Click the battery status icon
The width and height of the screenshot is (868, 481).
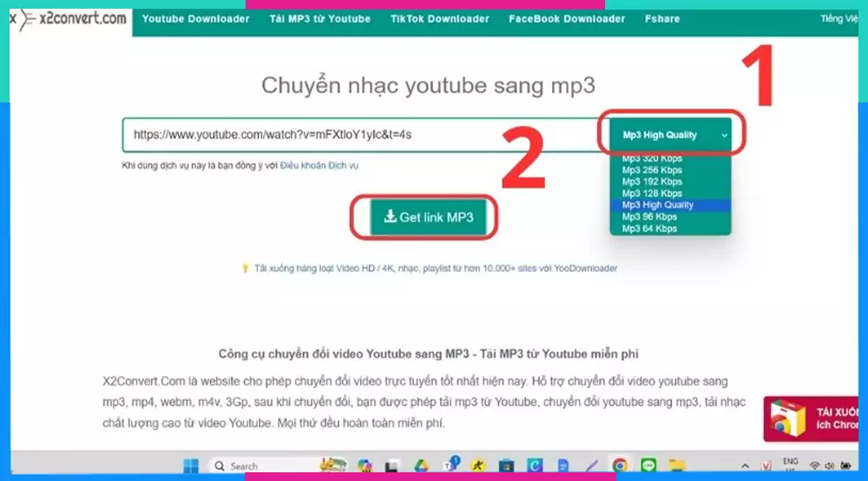845,466
